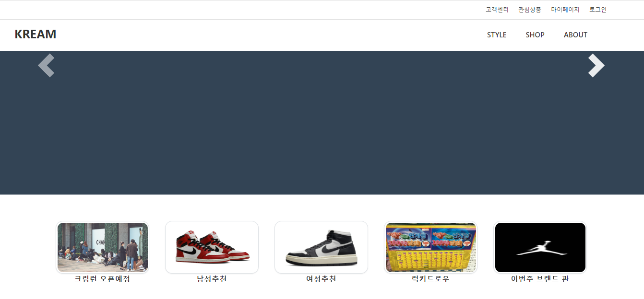This screenshot has width=644, height=299.
Task: Open 고객센터 customer center link
Action: (497, 10)
